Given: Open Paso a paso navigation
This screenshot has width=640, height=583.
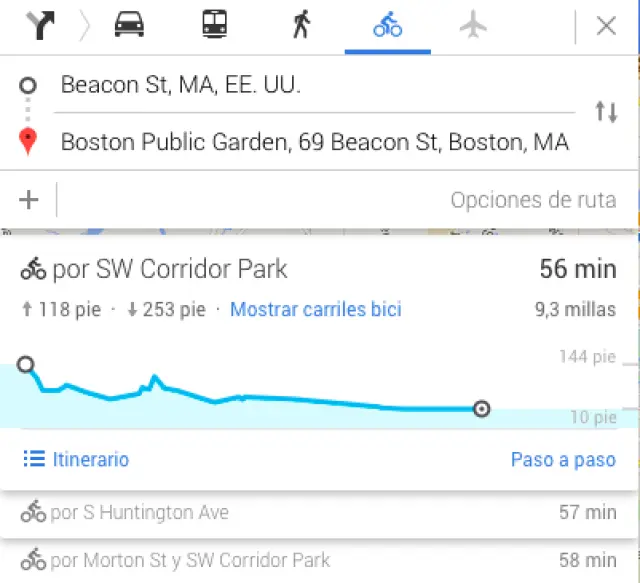Looking at the screenshot, I should (x=563, y=460).
